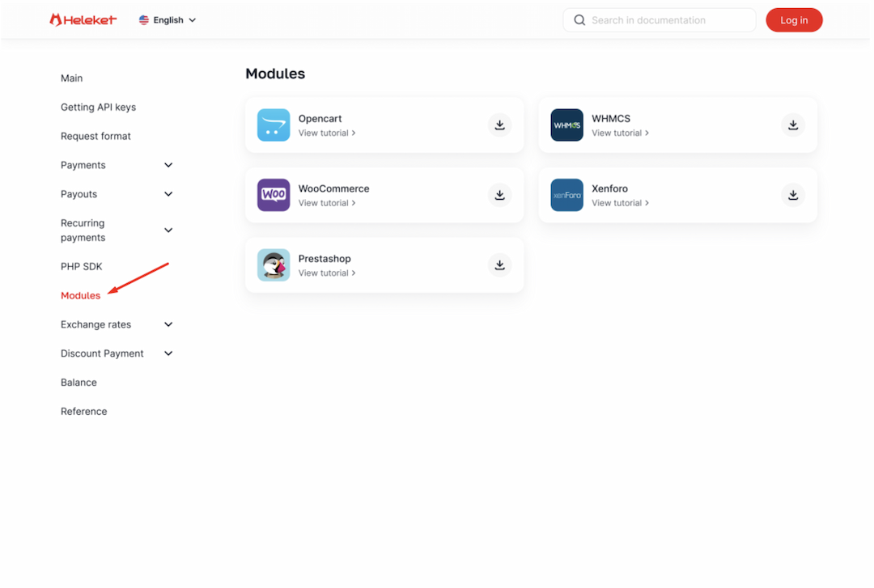This screenshot has width=874, height=588.
Task: Download the WHMCS module
Action: point(793,125)
